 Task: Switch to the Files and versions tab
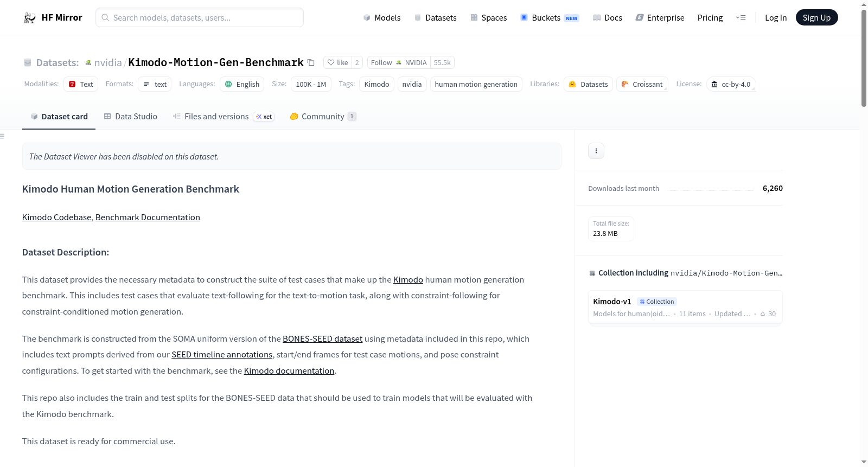click(x=224, y=116)
